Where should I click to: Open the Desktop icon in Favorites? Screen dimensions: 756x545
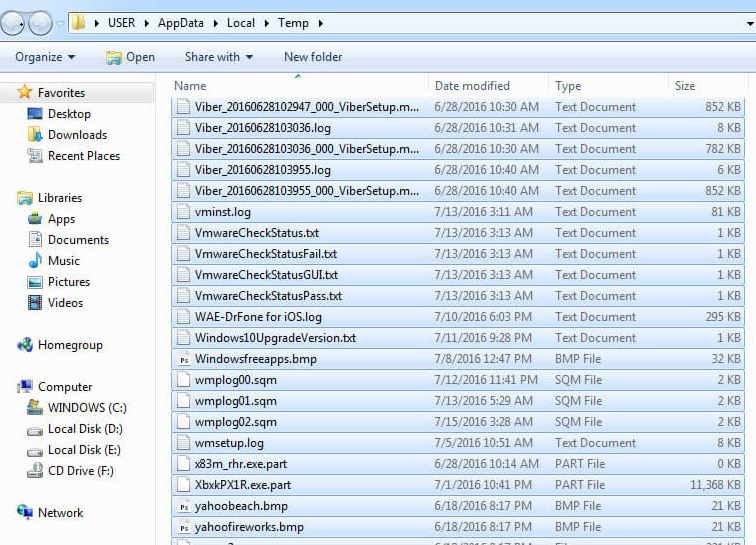click(x=36, y=114)
